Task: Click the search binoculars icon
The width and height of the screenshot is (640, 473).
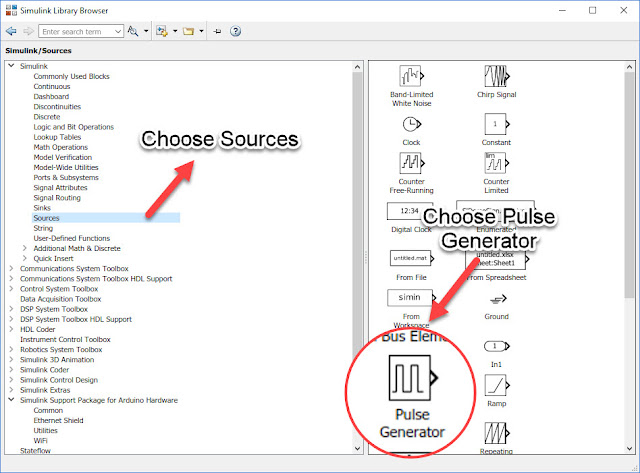Action: pos(133,31)
